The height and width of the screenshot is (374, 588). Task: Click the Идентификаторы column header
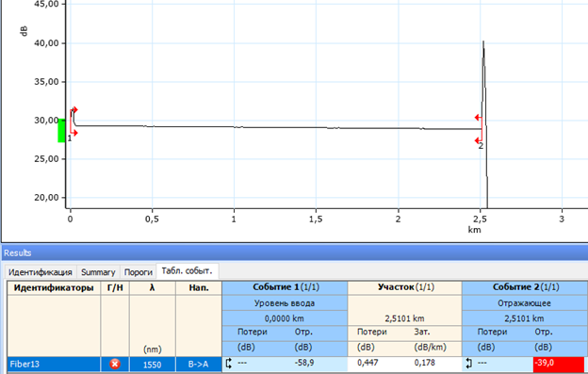54,288
